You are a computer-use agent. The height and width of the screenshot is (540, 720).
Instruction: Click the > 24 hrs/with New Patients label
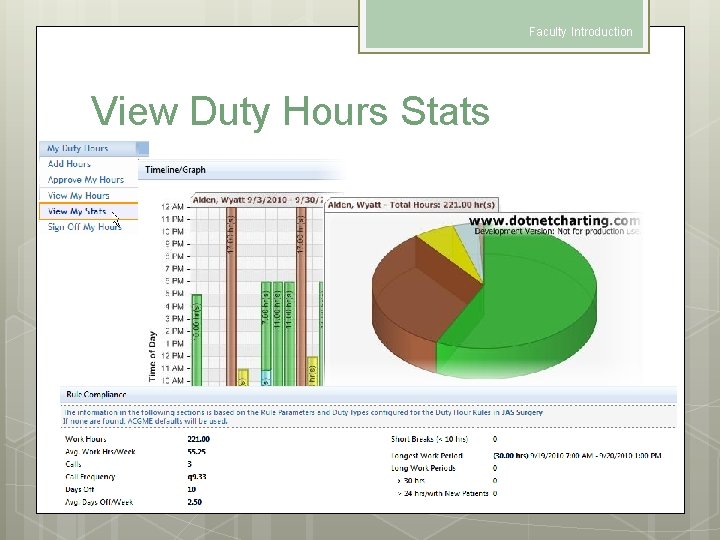[442, 494]
